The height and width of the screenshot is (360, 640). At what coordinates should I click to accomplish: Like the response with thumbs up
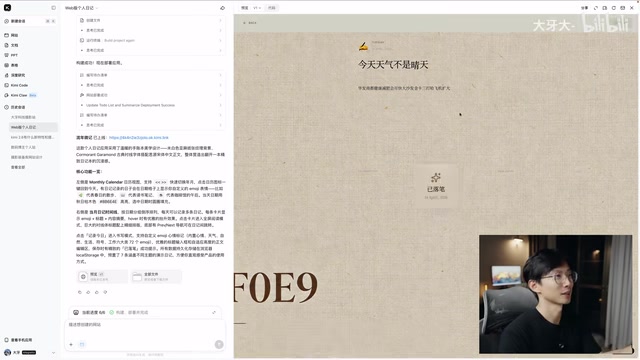(97, 292)
